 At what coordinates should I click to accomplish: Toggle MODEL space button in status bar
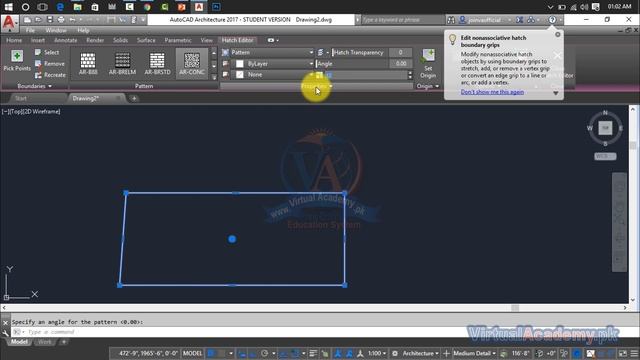coord(192,353)
